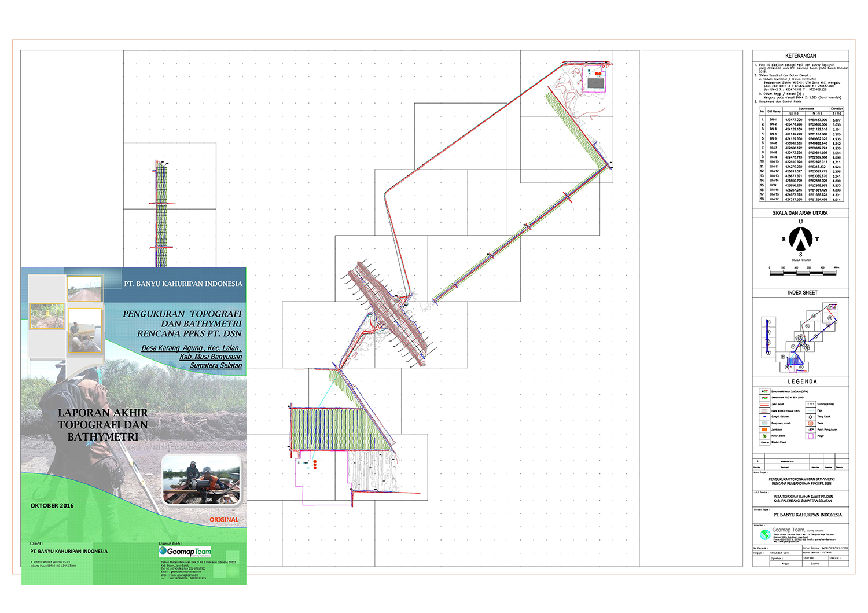Select the Jalan tanah legend symbol
This screenshot has width=868, height=613.
click(x=764, y=404)
